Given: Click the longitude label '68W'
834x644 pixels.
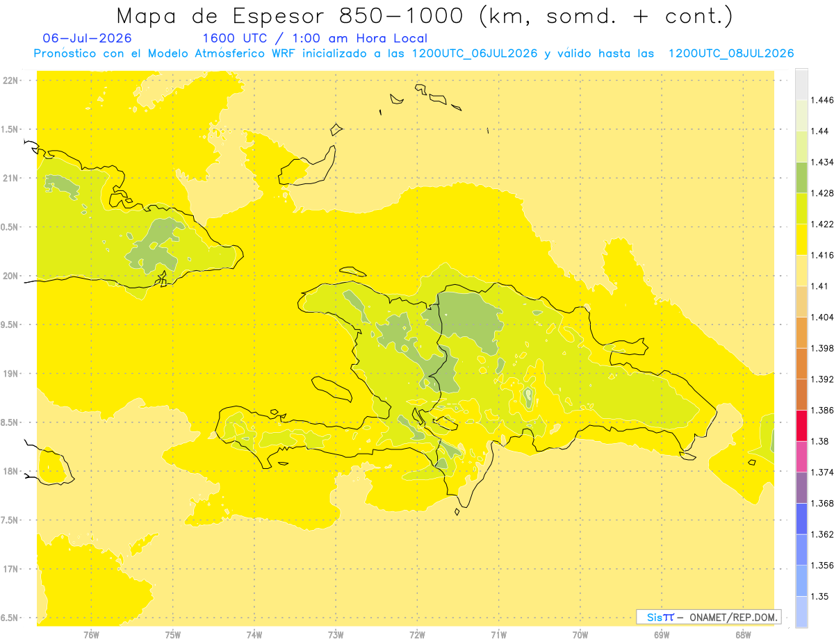Looking at the screenshot, I should 742,634.
